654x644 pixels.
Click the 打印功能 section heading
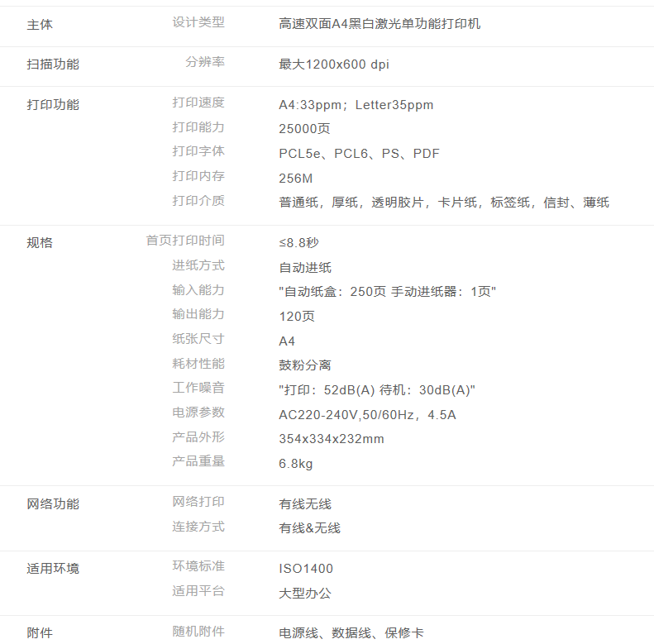53,105
